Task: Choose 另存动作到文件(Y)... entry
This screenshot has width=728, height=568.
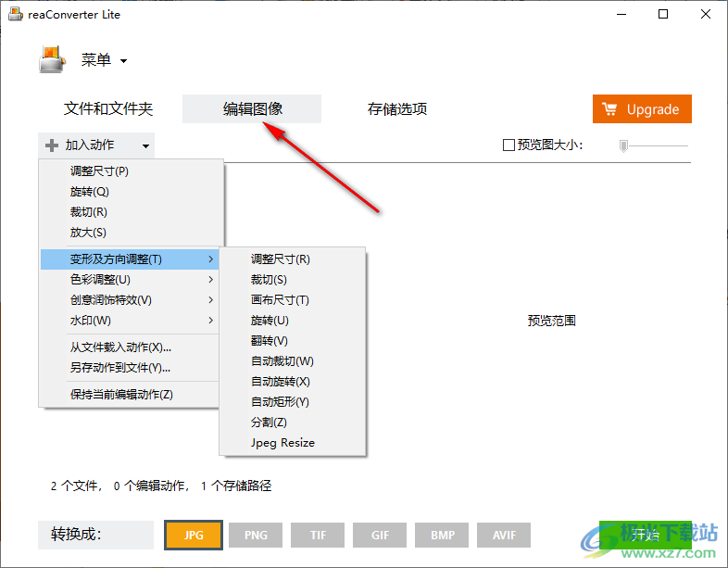Action: (129, 368)
